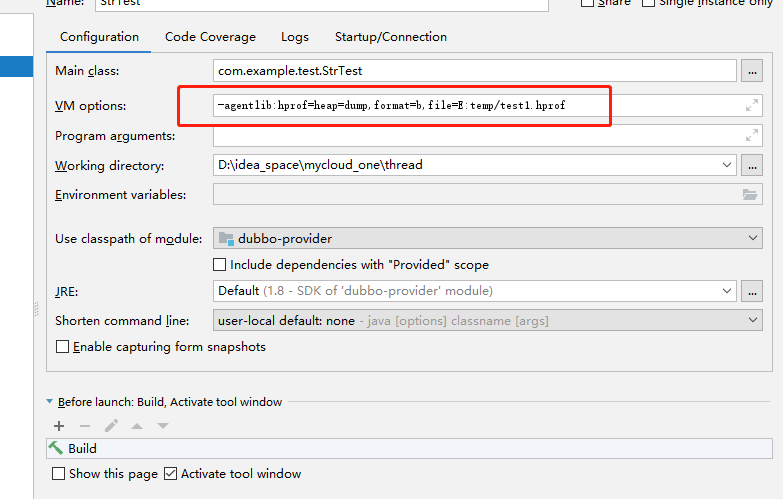Add a Before launch task
Viewport: 783px width, 499px height.
click(59, 426)
